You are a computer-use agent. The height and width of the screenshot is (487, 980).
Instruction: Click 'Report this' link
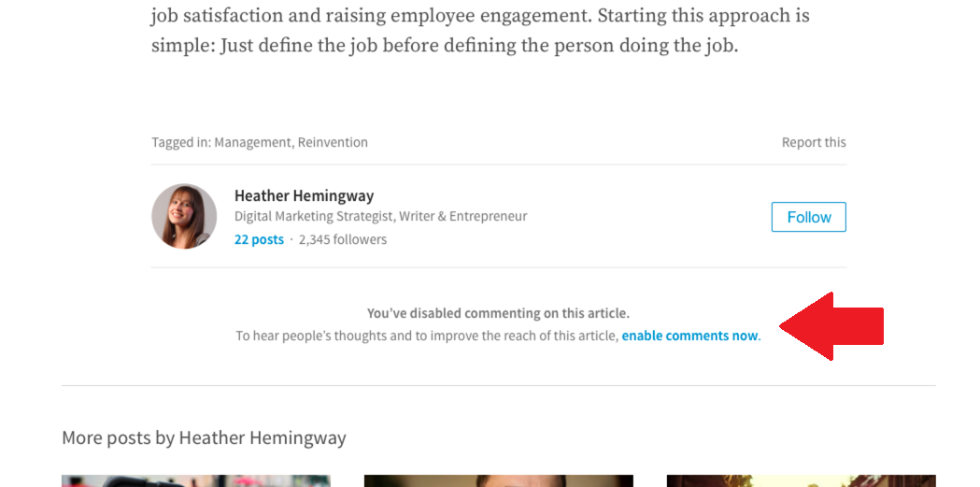(x=813, y=142)
